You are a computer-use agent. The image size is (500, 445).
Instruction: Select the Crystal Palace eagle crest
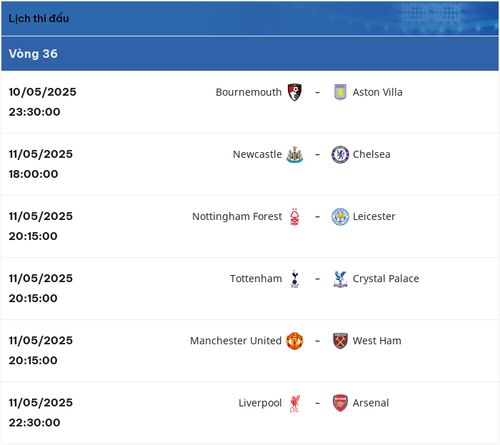tap(340, 279)
